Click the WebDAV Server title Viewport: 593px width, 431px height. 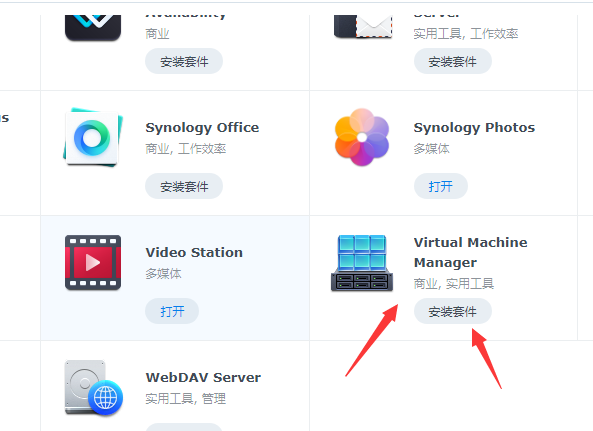[203, 377]
